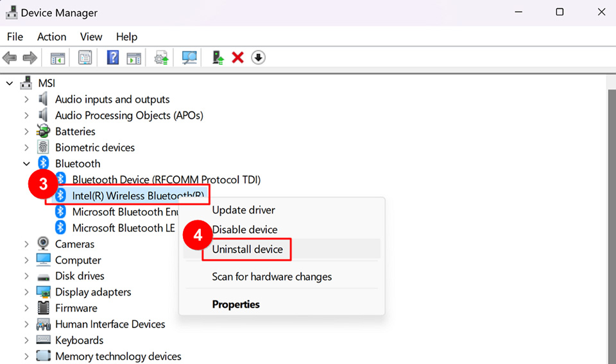This screenshot has height=364, width=616.
Task: Click the Firmware chip icon
Action: (43, 308)
